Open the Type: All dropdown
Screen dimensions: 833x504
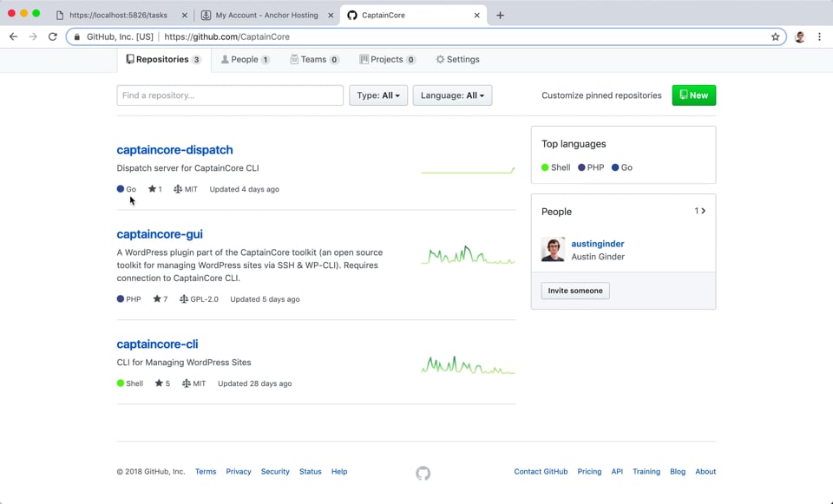[378, 95]
